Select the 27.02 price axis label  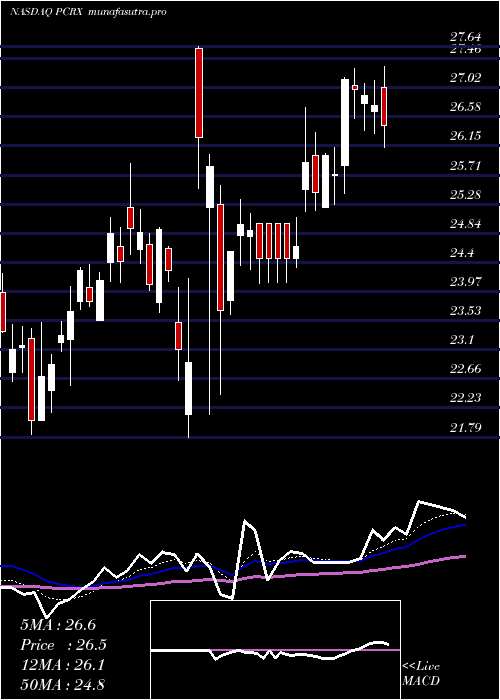(466, 78)
